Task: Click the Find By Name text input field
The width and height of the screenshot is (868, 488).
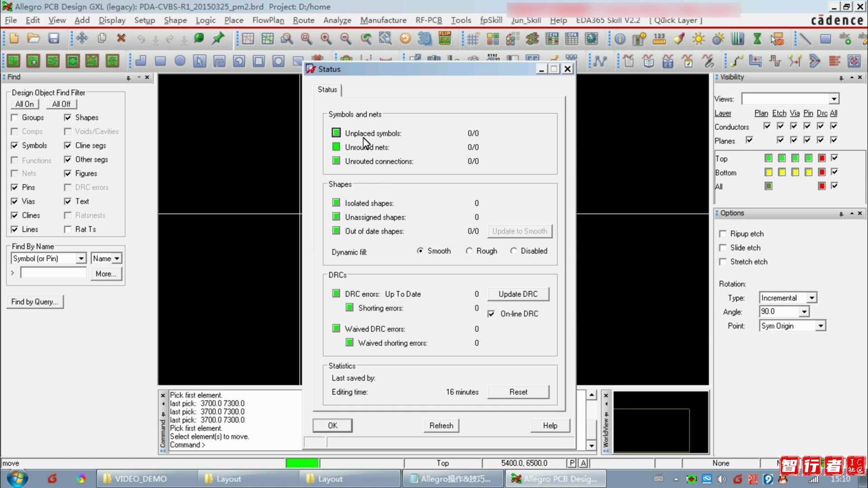Action: (53, 273)
